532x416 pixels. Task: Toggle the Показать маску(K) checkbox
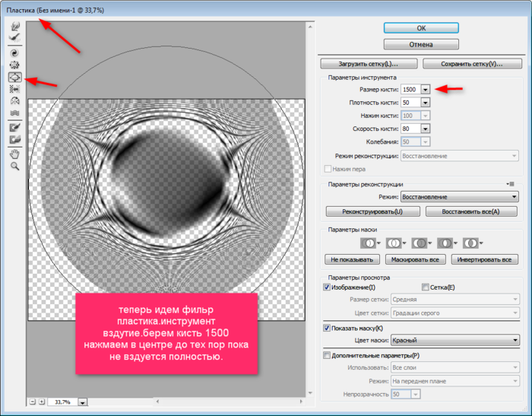point(327,328)
